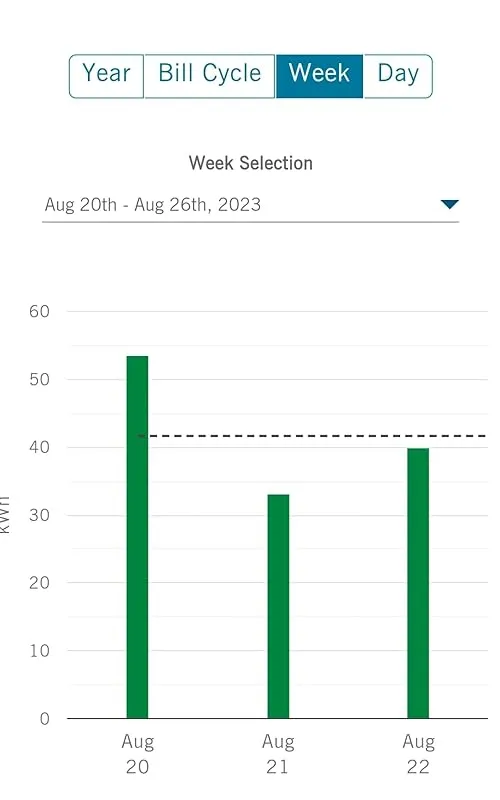Select the Week tab
The height and width of the screenshot is (800, 500).
click(x=319, y=76)
